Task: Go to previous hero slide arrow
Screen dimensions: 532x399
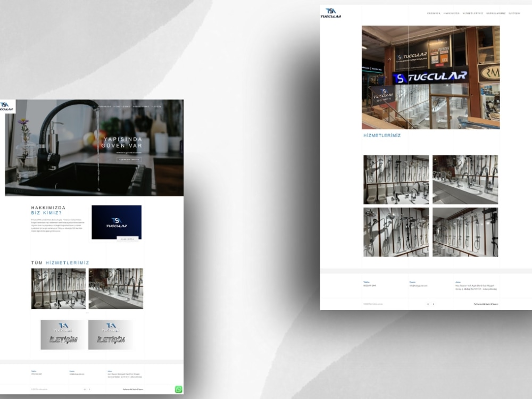Action: click(x=15, y=191)
